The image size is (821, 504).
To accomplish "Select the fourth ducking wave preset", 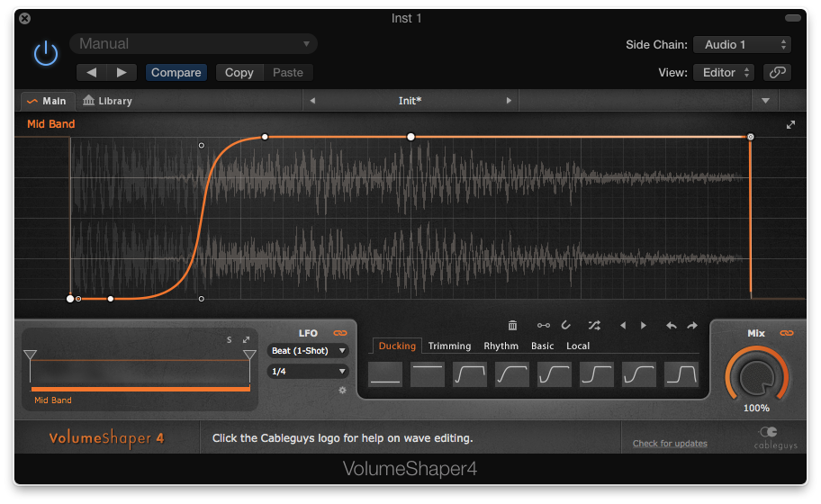I will click(x=512, y=374).
